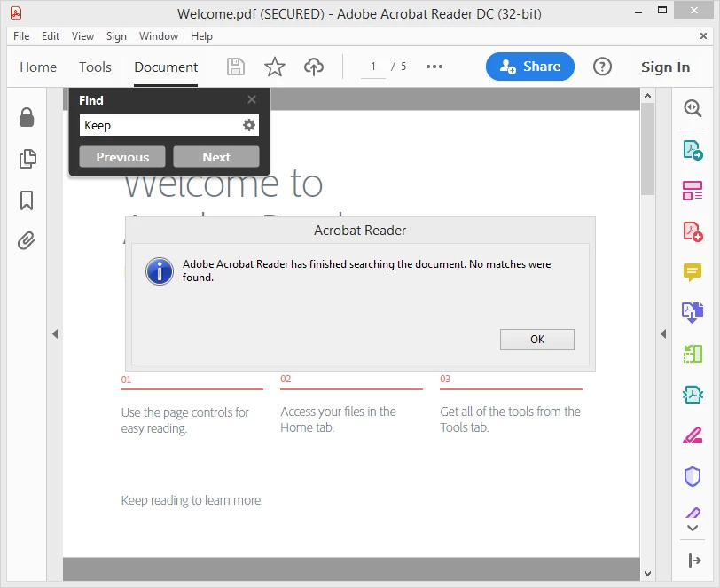Click the vertical scrollbar down arrow
Screen dimensions: 720x588
647,574
